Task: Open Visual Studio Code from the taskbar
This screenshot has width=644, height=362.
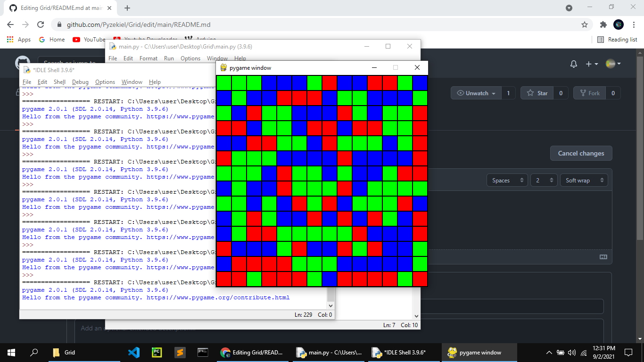Action: pyautogui.click(x=134, y=352)
